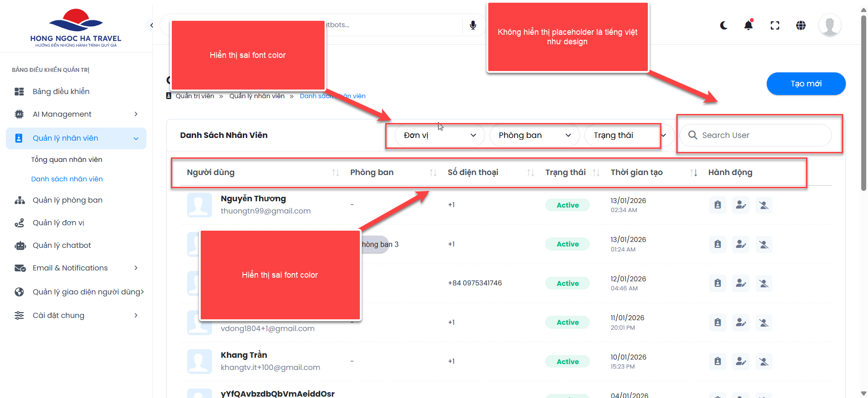
Task: Click the microphone voice search icon
Action: click(x=473, y=25)
